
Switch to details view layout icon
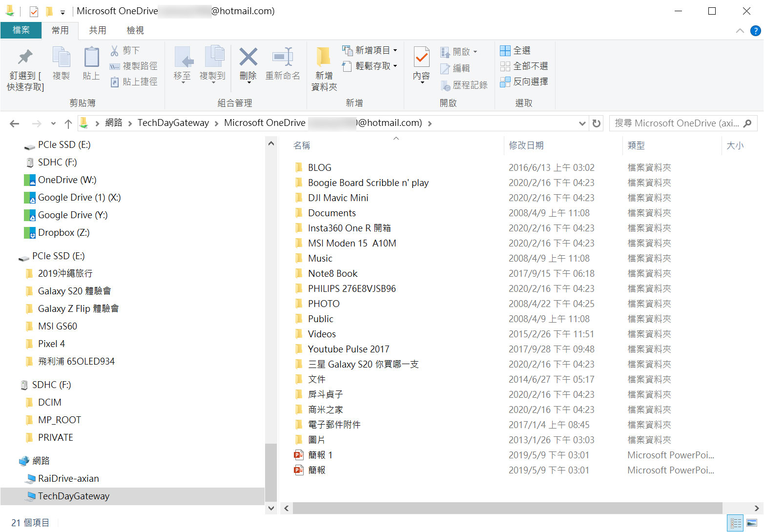pos(735,523)
